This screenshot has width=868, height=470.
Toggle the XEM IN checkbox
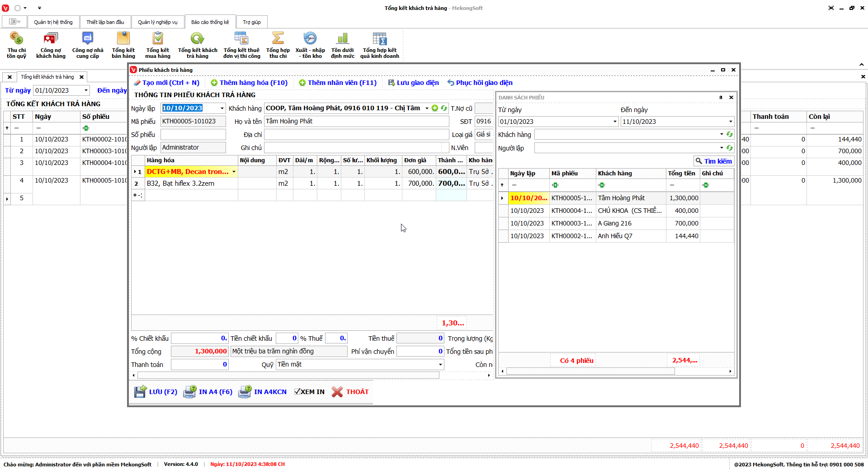[x=297, y=392]
